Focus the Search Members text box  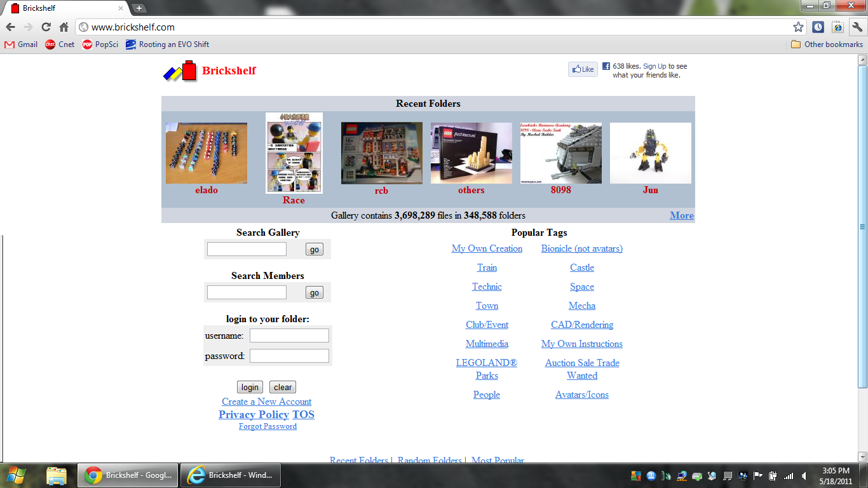pos(247,292)
